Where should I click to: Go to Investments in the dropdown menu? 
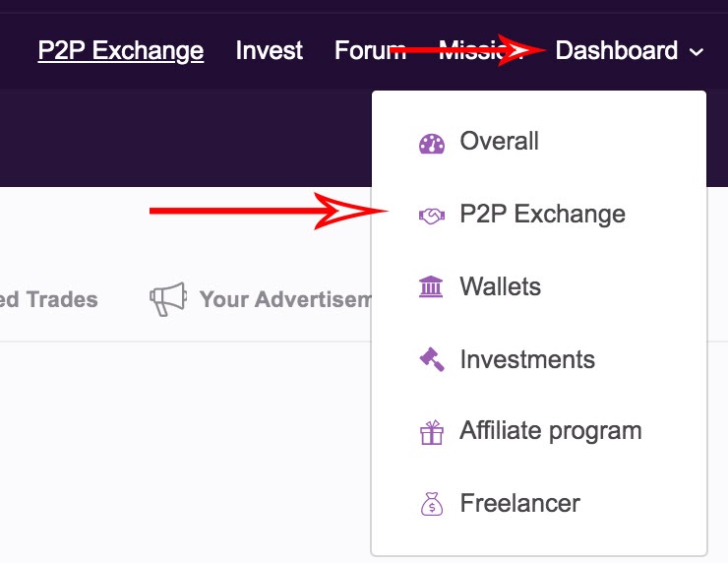pyautogui.click(x=527, y=359)
